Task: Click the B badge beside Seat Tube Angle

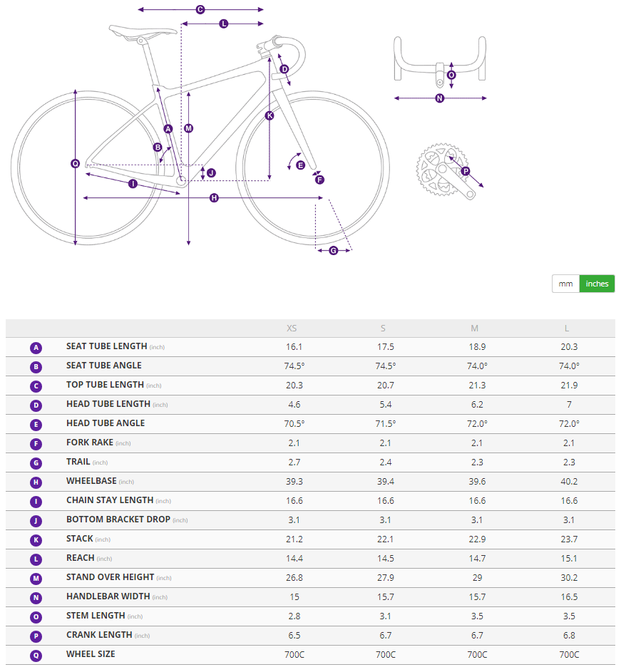Action: point(36,367)
